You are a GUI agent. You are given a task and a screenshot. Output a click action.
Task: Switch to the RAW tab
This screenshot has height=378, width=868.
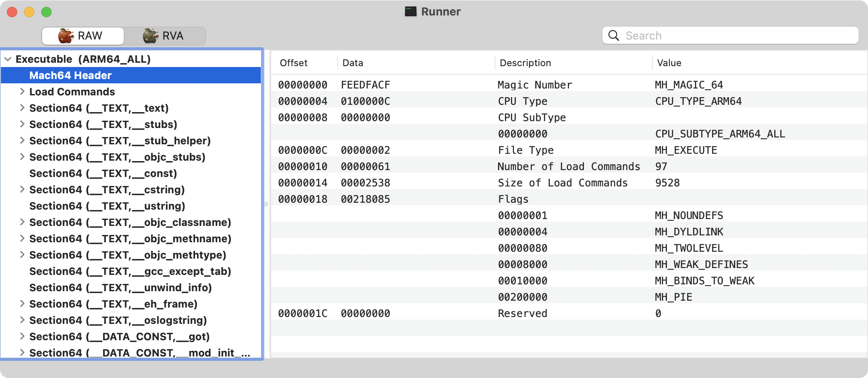click(83, 36)
